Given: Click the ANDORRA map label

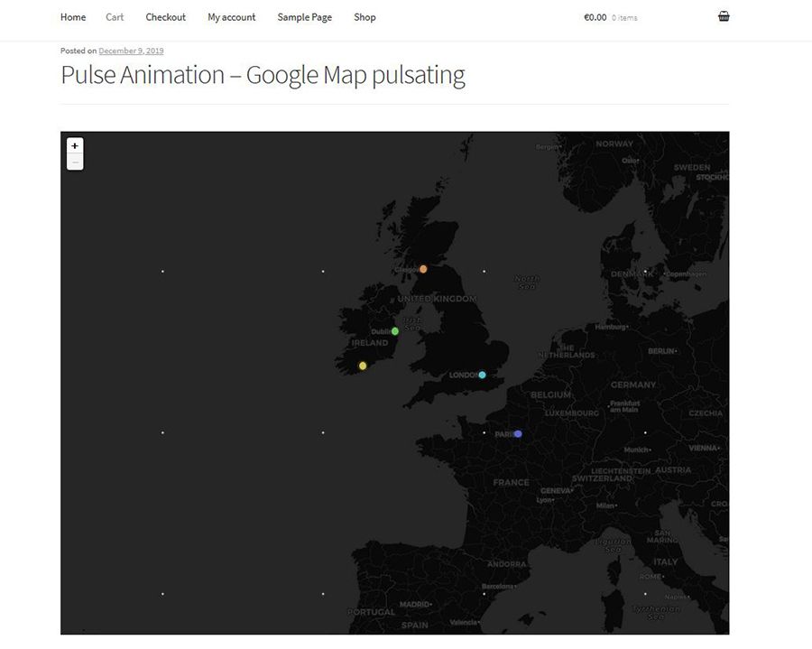Looking at the screenshot, I should click(506, 564).
